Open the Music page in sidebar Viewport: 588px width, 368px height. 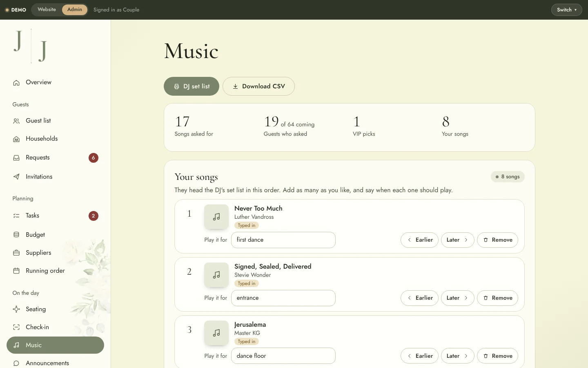(55, 345)
